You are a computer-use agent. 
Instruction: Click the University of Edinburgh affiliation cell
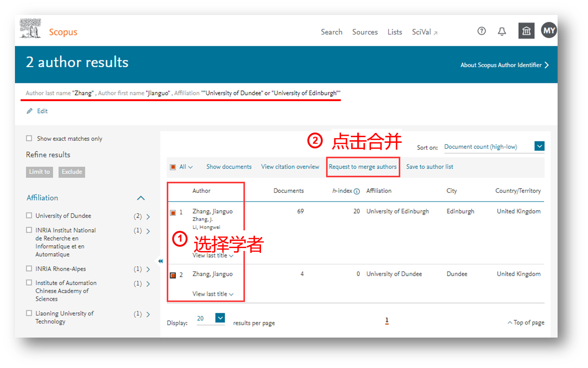pos(398,212)
